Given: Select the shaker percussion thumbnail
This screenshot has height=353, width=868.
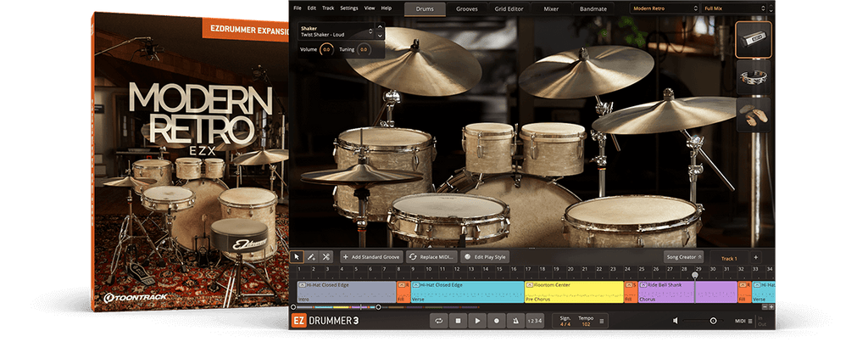Looking at the screenshot, I should [x=753, y=39].
